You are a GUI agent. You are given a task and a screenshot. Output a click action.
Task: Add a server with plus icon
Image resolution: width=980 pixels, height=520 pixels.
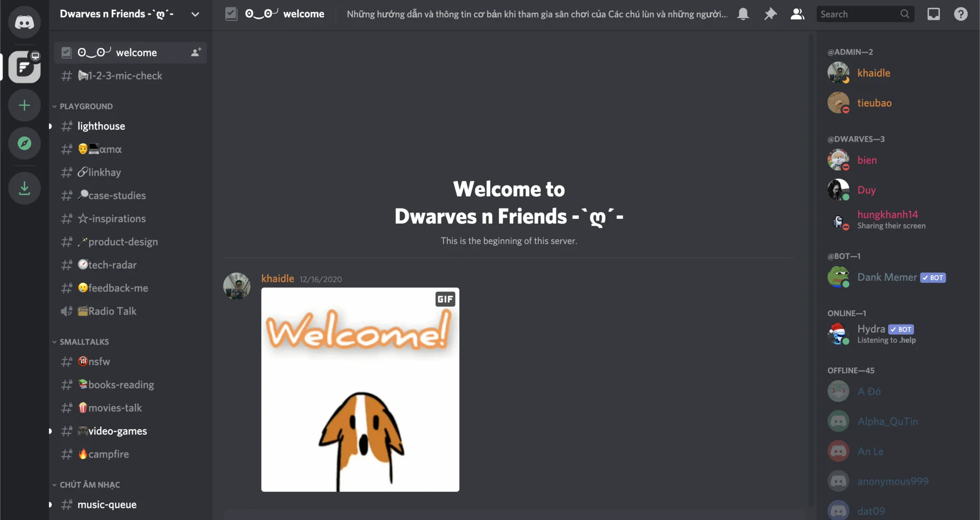(x=24, y=106)
